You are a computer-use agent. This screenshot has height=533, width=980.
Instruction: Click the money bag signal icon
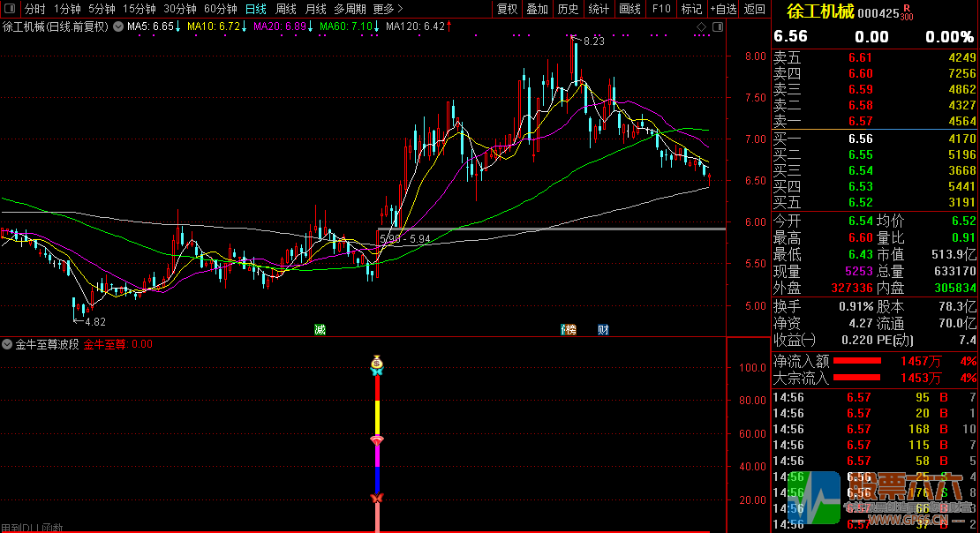click(x=377, y=362)
